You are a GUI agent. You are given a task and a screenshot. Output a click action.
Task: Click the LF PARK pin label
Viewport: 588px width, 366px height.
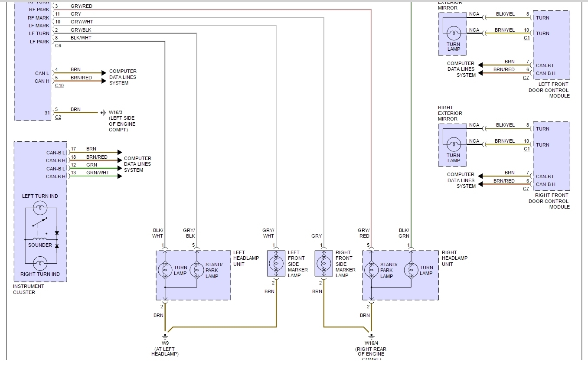(x=39, y=42)
